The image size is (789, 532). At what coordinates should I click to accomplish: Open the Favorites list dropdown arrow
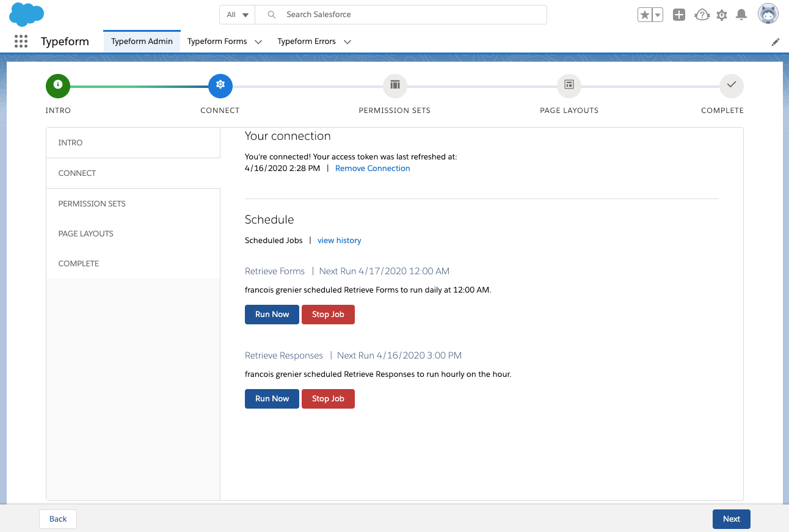pos(658,15)
